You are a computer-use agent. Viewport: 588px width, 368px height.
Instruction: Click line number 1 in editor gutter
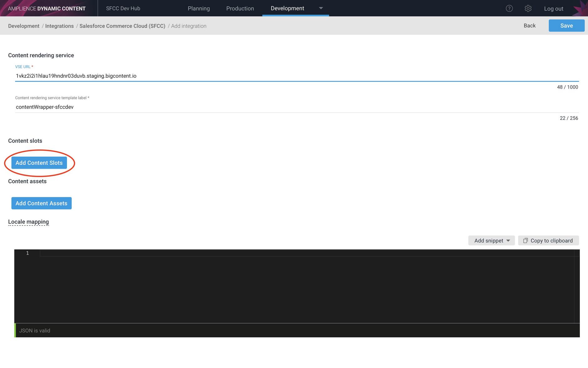[28, 253]
